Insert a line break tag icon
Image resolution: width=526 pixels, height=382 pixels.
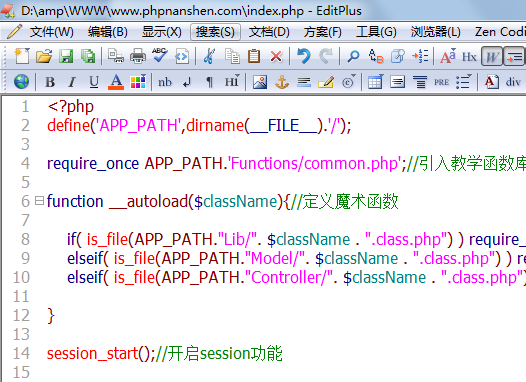[187, 83]
